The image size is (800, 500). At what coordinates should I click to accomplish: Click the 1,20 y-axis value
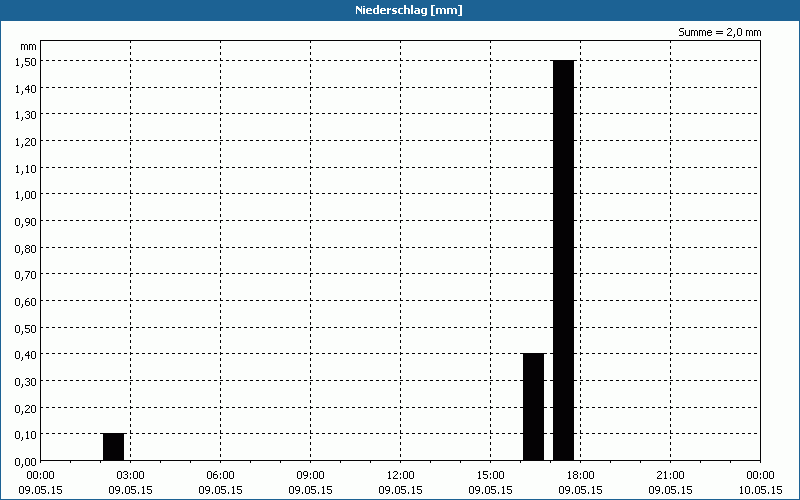[26, 141]
